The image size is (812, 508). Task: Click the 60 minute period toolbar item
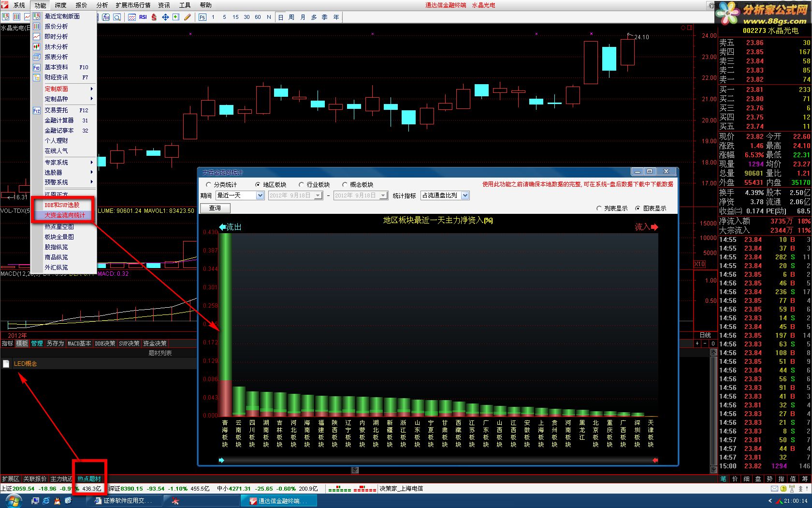coord(258,17)
